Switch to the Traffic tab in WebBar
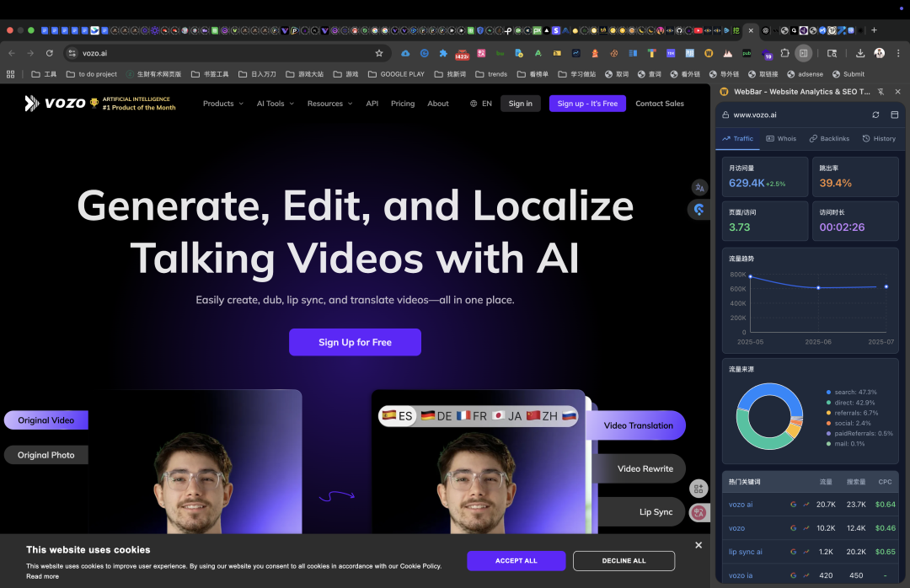 (x=737, y=139)
